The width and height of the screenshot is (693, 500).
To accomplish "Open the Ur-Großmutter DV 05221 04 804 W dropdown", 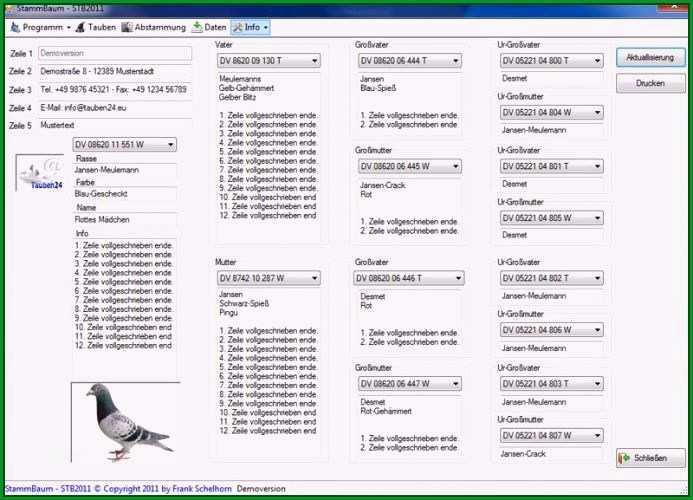I will [552, 112].
